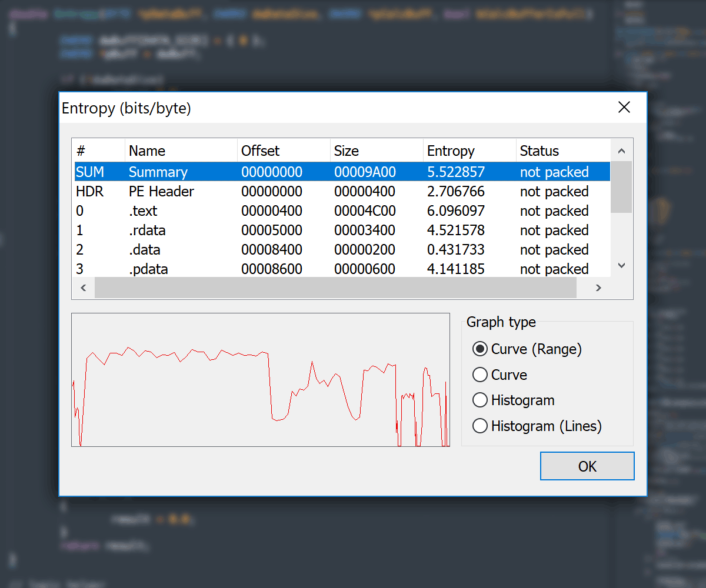
Task: Select the .data section row
Action: [235, 249]
